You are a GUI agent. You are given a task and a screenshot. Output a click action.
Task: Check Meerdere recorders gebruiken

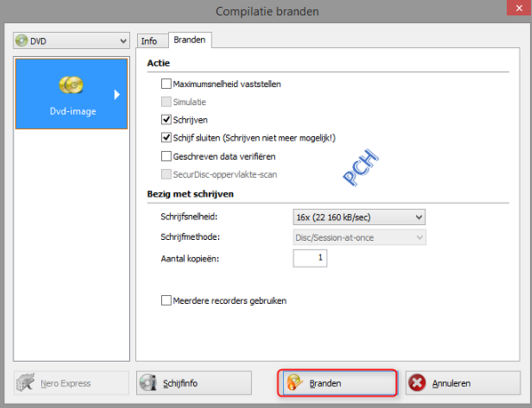[165, 300]
